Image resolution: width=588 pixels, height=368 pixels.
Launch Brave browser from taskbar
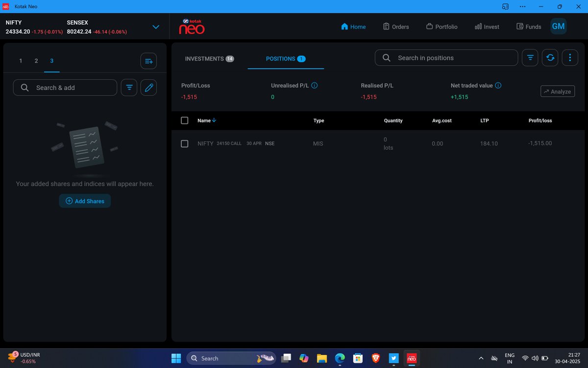click(x=376, y=358)
